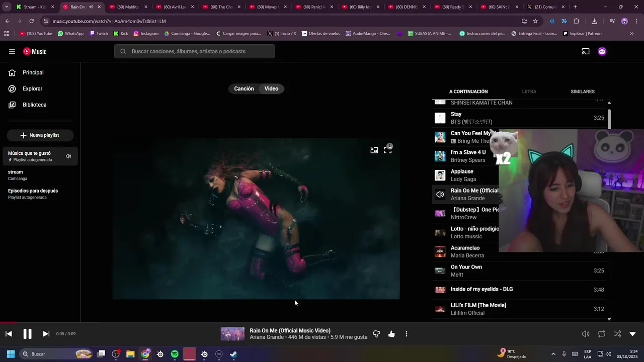Switch to the Stream - Kick tab

coord(34,7)
